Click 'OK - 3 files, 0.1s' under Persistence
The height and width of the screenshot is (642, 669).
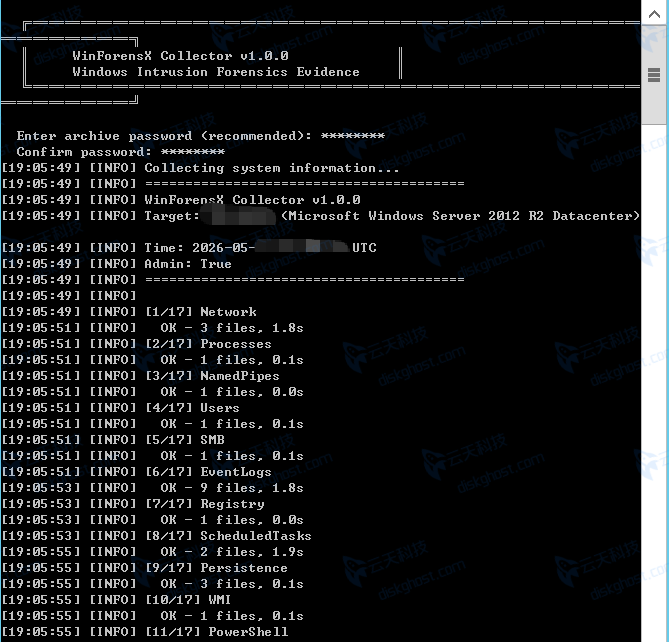[232, 584]
